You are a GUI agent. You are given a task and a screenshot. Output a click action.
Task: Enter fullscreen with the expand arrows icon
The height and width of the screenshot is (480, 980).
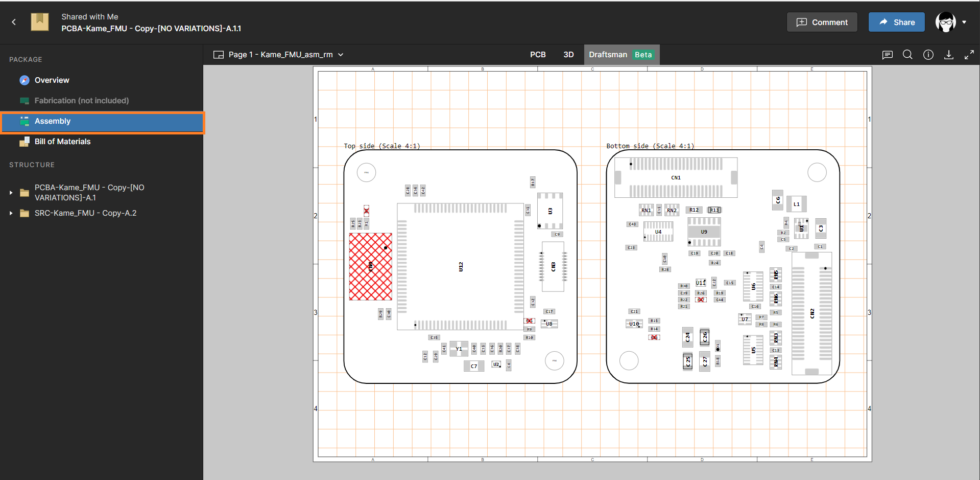pos(970,54)
